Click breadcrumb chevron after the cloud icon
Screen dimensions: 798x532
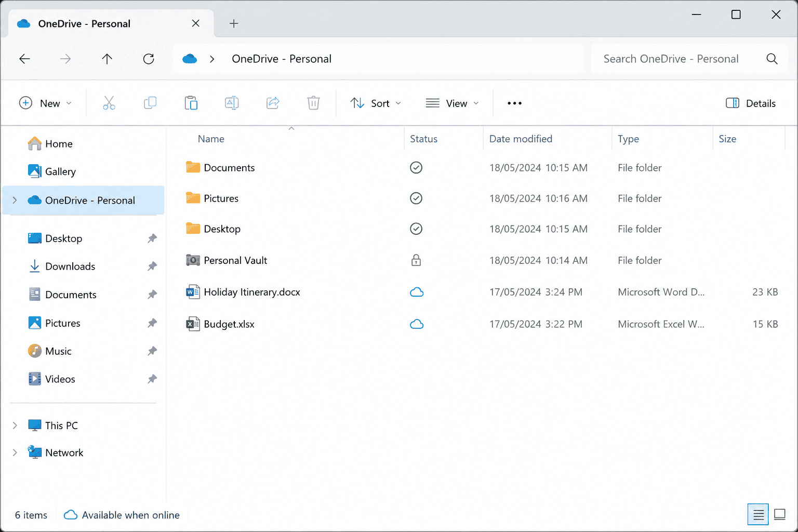coord(212,59)
